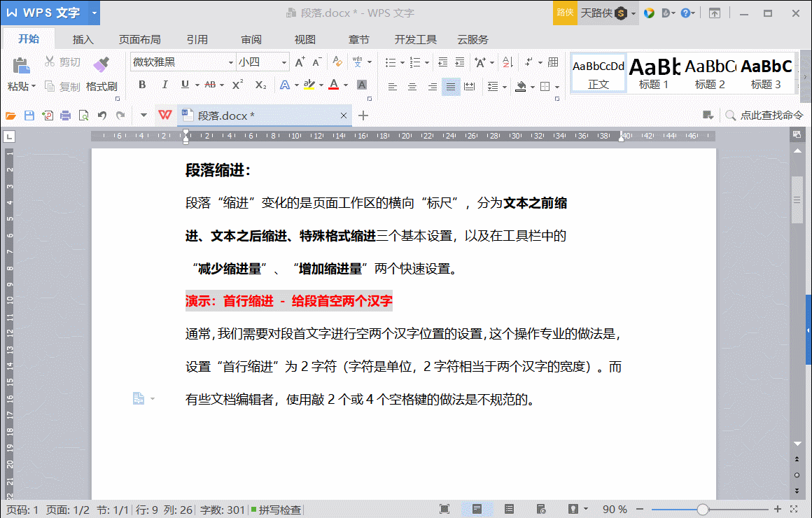
Task: Switch to outline view icon
Action: coord(509,509)
